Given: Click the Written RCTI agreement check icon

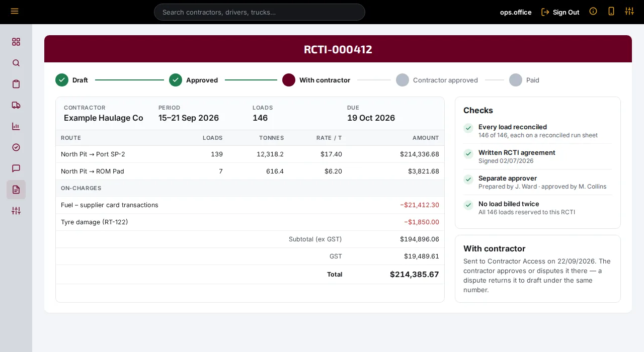Looking at the screenshot, I should point(468,153).
